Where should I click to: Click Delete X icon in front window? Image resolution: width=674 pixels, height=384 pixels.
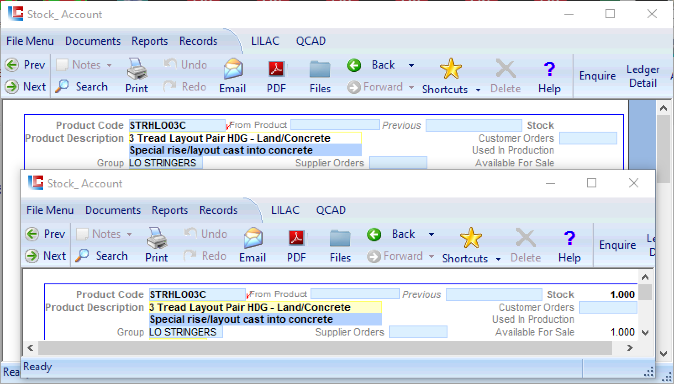(x=525, y=238)
